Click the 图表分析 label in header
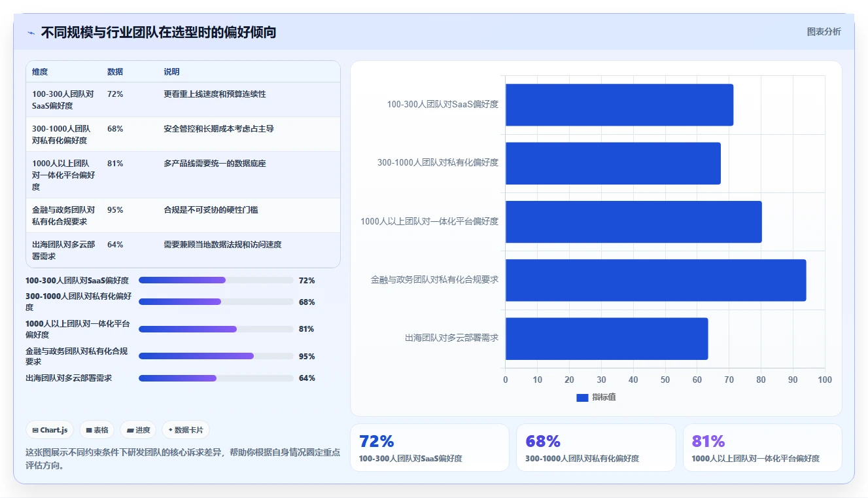 coord(824,31)
